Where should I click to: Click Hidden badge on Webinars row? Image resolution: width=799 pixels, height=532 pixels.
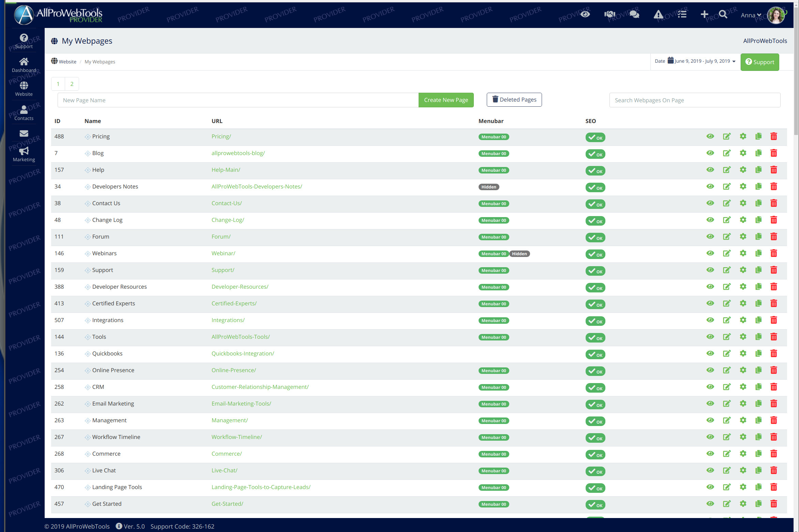(x=519, y=254)
